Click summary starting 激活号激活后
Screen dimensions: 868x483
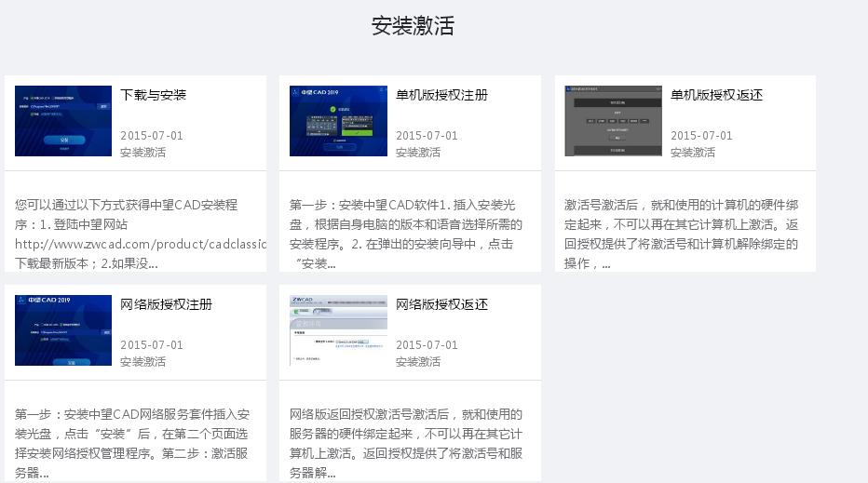coord(682,234)
